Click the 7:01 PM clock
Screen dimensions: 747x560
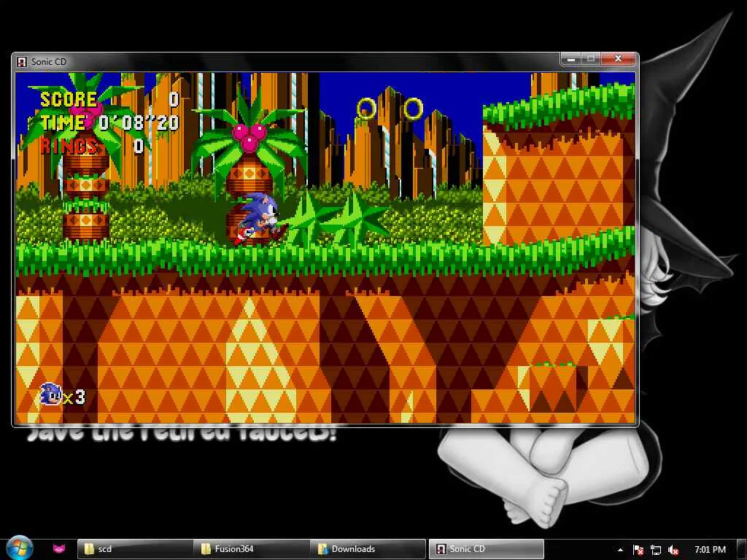click(x=711, y=550)
